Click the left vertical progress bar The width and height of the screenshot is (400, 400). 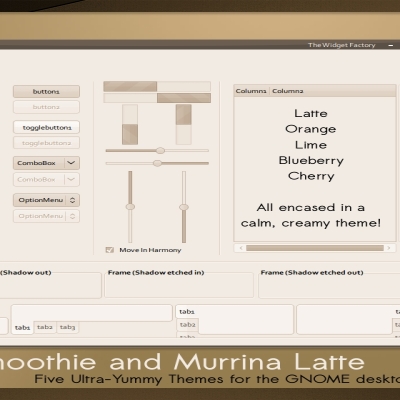(x=130, y=124)
